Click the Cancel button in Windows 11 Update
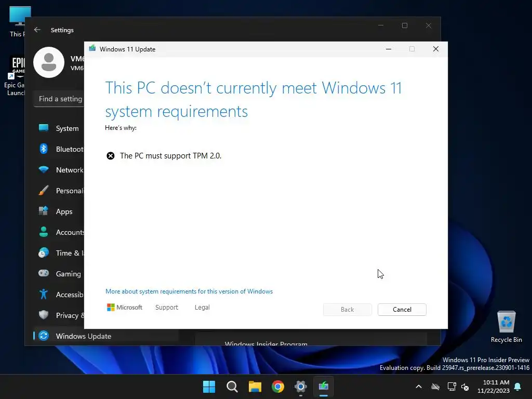 pyautogui.click(x=402, y=310)
